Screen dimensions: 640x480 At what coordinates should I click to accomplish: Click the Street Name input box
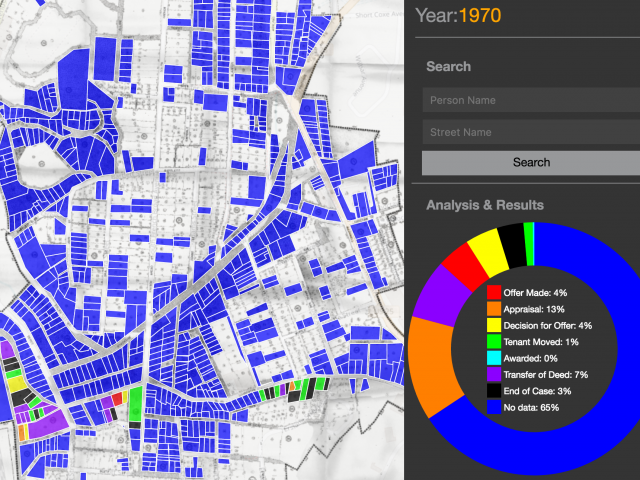[530, 132]
